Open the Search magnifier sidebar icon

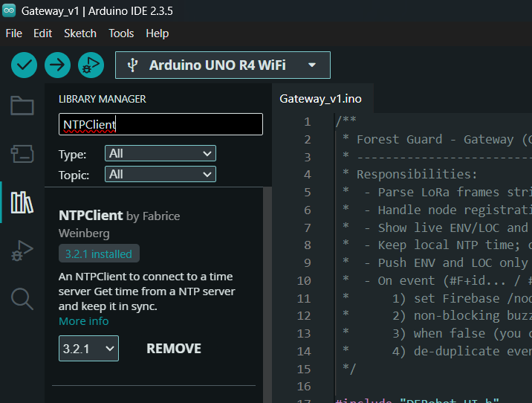(22, 299)
